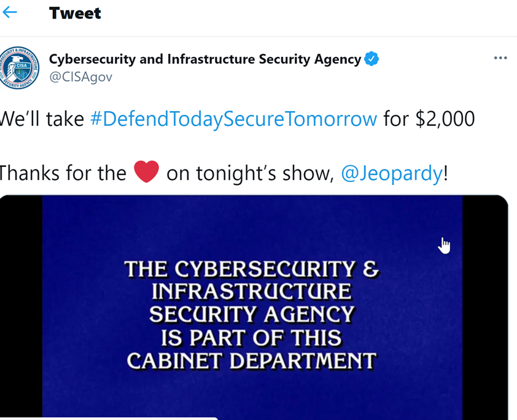Open the @Jeopardy mention link

pos(391,173)
